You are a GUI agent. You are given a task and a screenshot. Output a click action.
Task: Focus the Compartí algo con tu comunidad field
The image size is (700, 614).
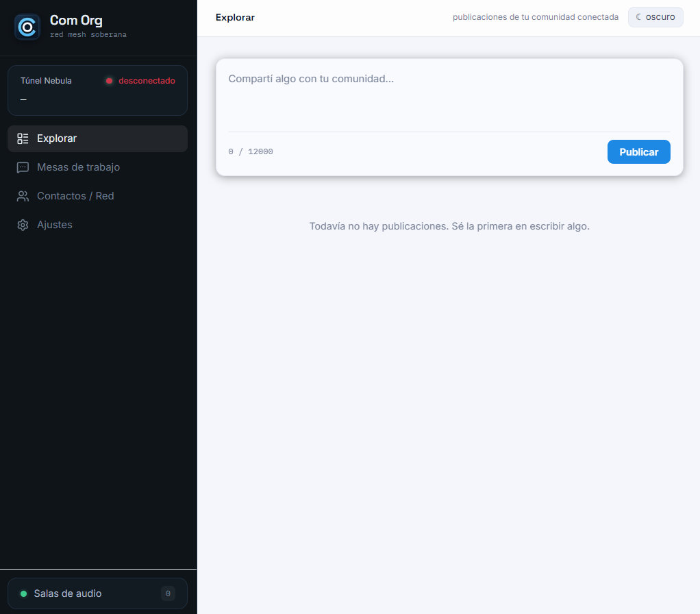(x=449, y=97)
